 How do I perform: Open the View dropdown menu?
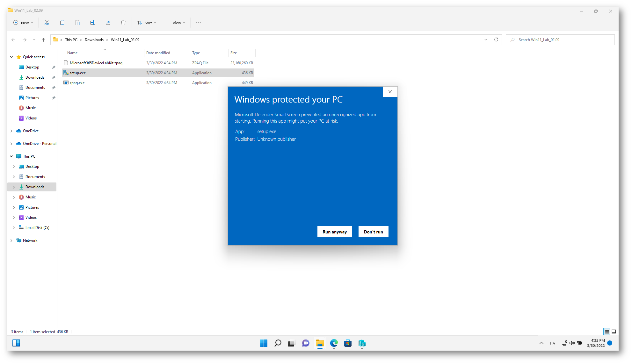coord(175,23)
